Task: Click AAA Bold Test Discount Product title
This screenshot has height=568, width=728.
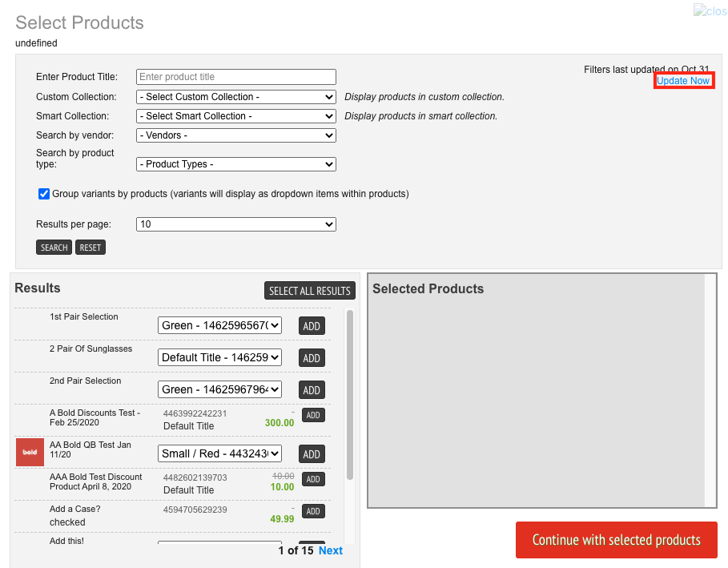Action: pyautogui.click(x=95, y=481)
